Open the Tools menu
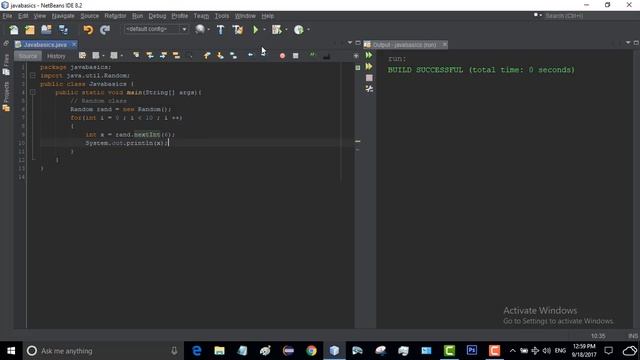 tap(222, 16)
